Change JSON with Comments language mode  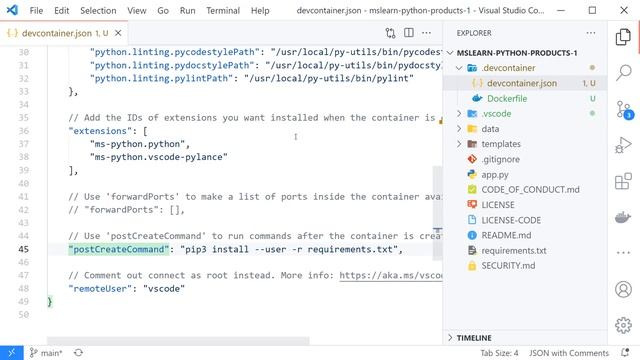coord(569,353)
